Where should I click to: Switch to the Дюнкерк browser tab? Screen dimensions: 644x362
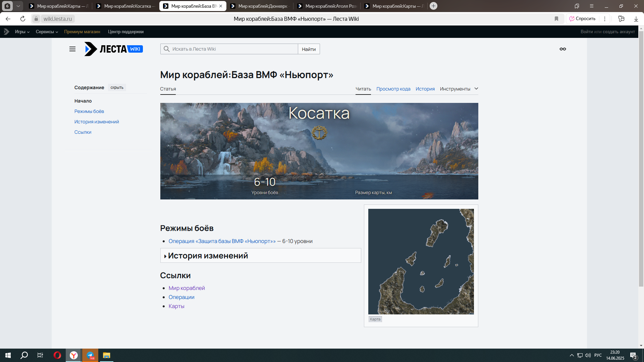coord(260,6)
